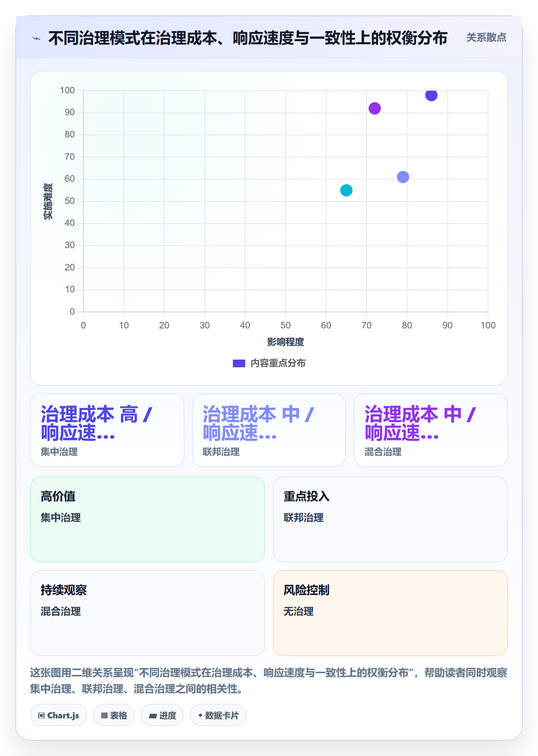Click the description paragraph starting 这张图用二维关系
Screen dimensions: 538x756
269,681
